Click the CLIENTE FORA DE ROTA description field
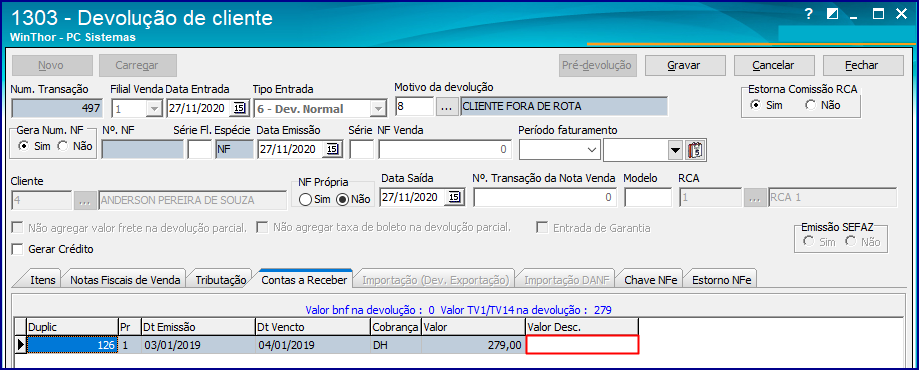The width and height of the screenshot is (919, 370). click(563, 107)
